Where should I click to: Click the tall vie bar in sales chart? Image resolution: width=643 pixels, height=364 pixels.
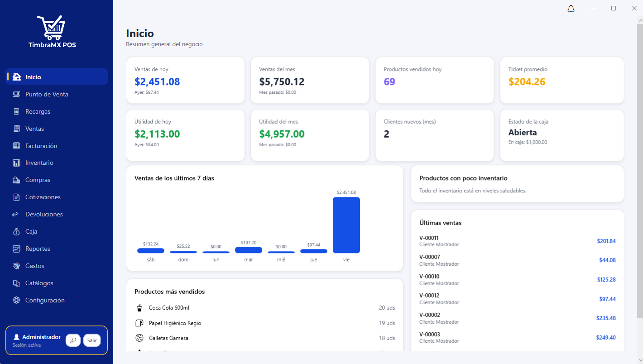(346, 225)
